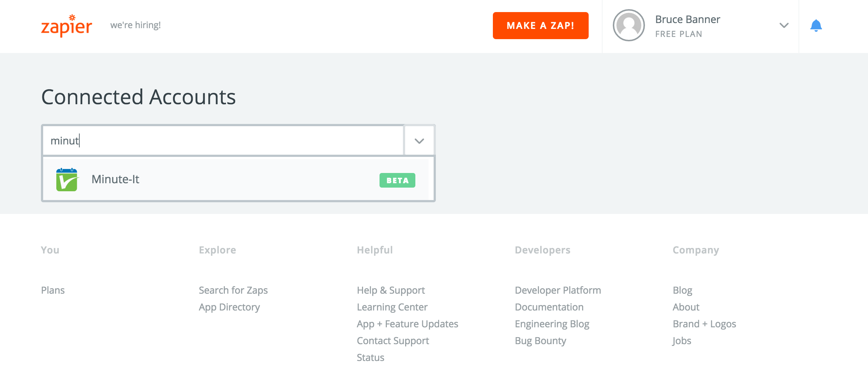Click Contact Support link

[393, 341]
